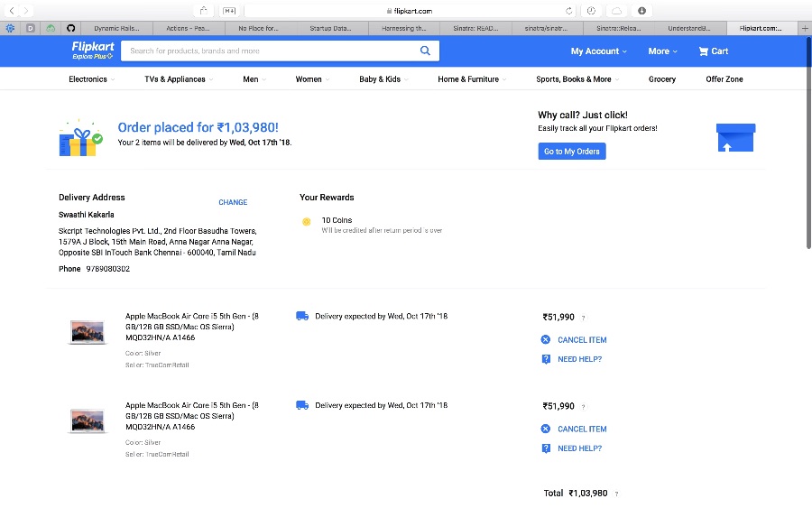
Task: Expand the Men category menu
Action: [254, 79]
